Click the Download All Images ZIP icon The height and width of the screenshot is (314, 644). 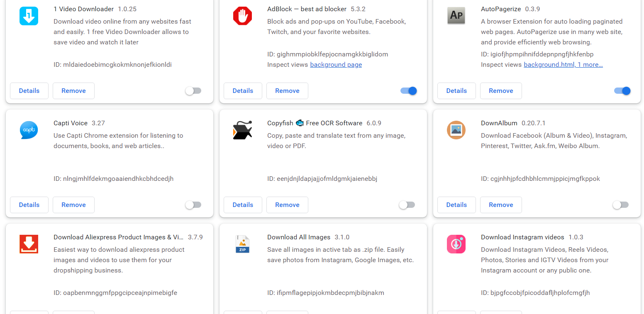242,244
